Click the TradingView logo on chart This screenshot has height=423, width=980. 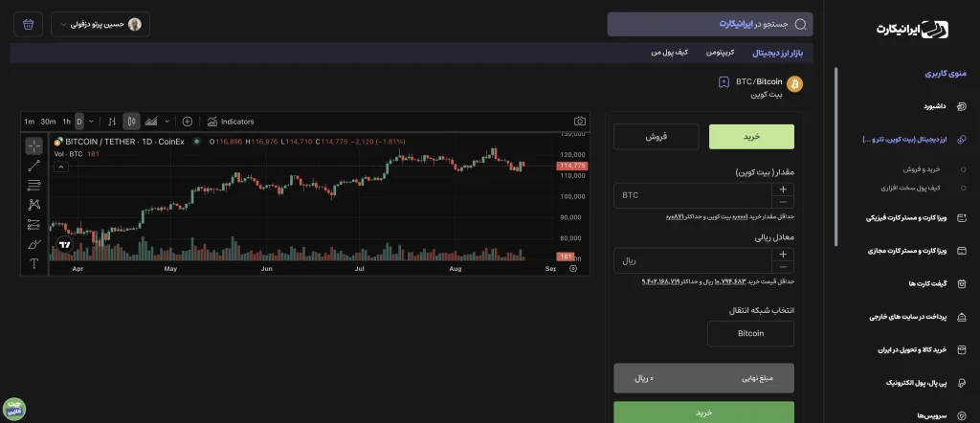[65, 244]
